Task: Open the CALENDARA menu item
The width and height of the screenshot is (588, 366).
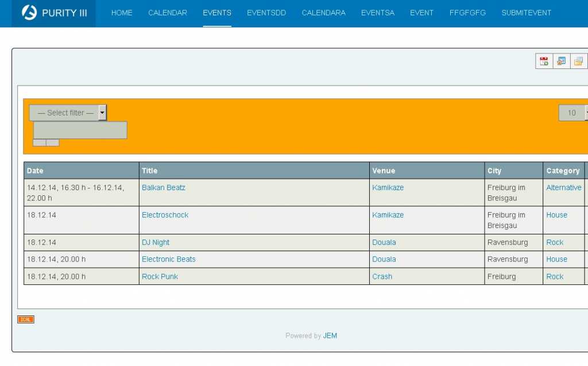Action: pyautogui.click(x=324, y=13)
